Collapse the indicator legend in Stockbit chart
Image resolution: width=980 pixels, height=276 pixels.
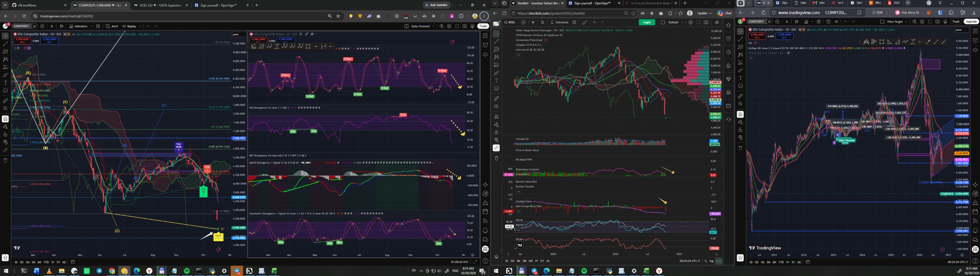pos(519,55)
